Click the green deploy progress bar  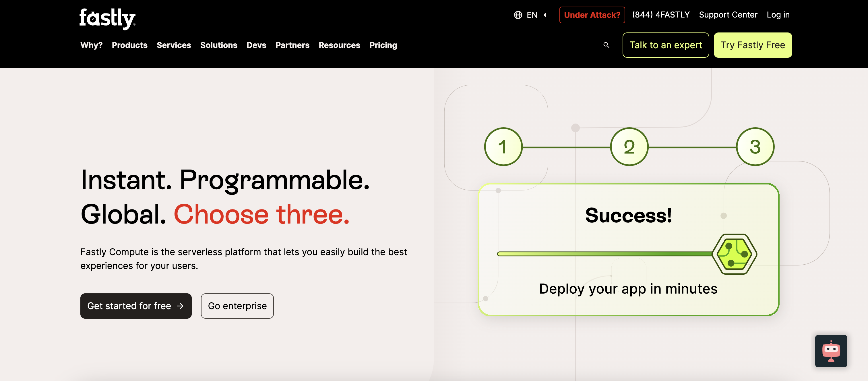pyautogui.click(x=605, y=254)
